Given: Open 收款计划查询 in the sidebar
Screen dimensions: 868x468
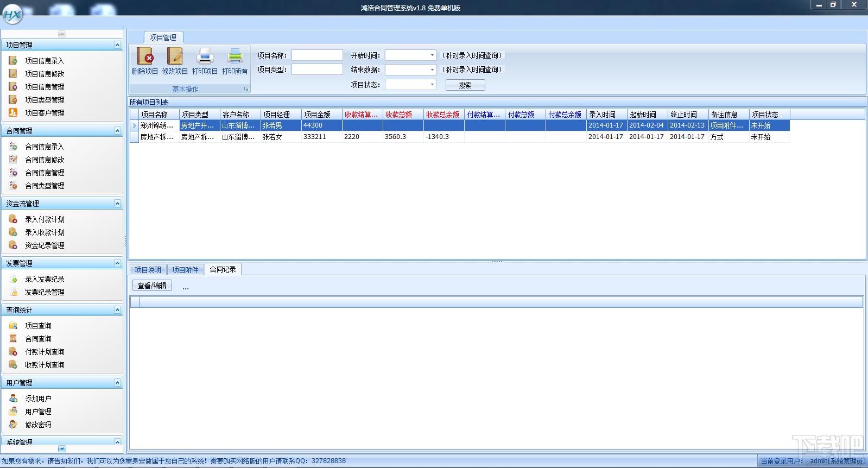Looking at the screenshot, I should click(x=45, y=365).
